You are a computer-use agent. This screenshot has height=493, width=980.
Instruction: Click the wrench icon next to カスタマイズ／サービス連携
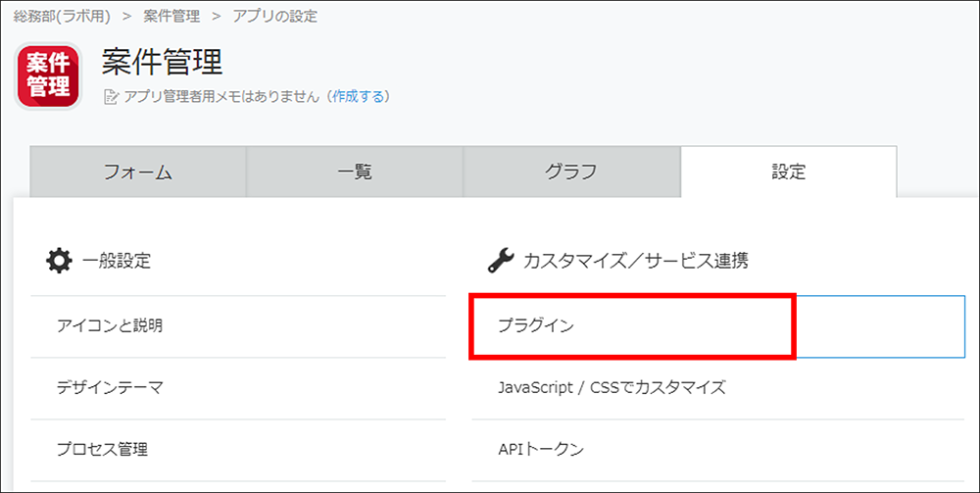coord(501,260)
